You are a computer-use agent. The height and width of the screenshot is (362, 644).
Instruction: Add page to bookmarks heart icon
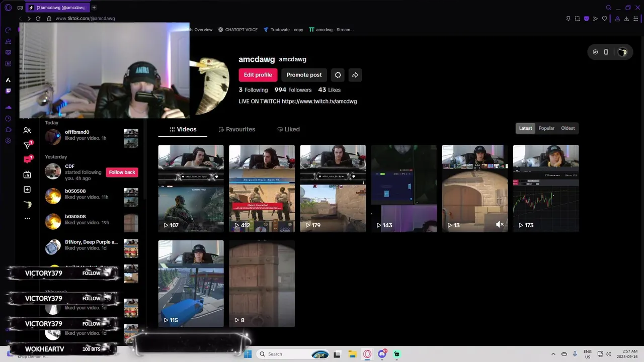[604, 19]
